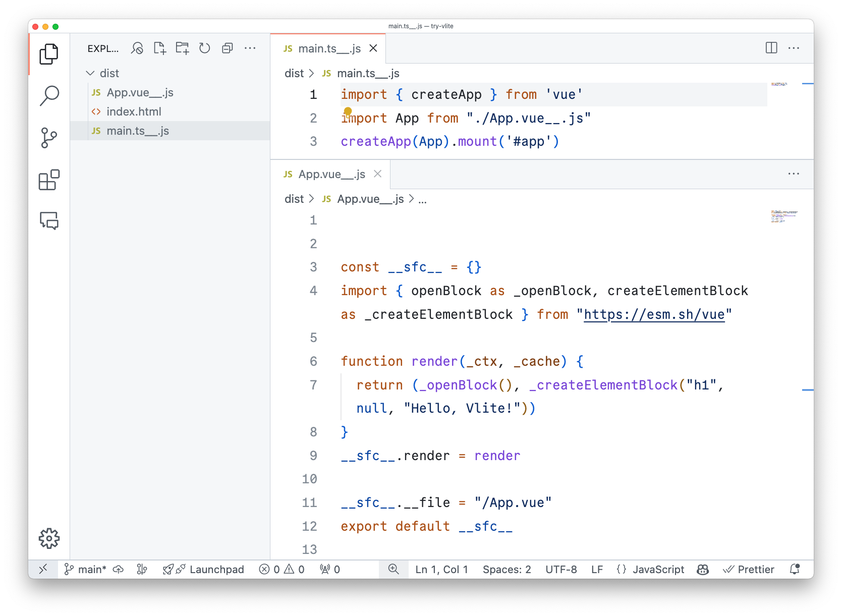Create a new folder in Explorer
842x616 pixels.
182,48
